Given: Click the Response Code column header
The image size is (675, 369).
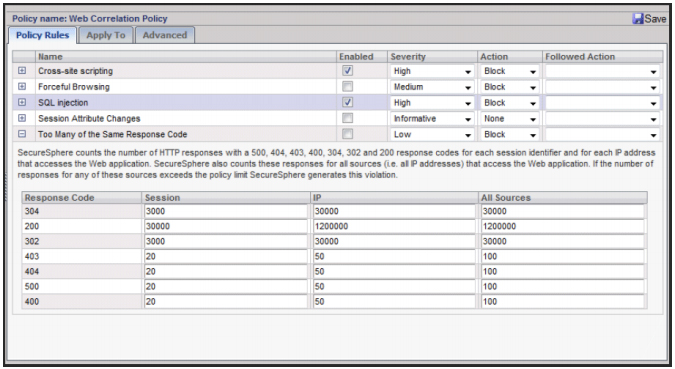Looking at the screenshot, I should [81, 198].
